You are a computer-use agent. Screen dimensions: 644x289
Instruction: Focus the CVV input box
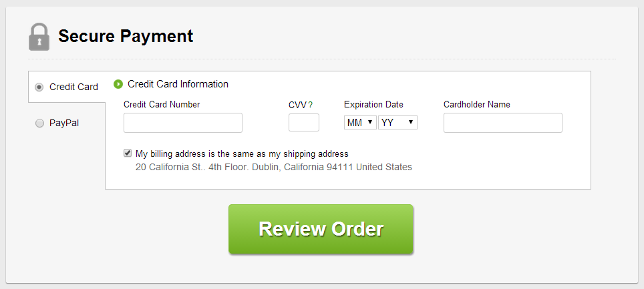tap(304, 123)
